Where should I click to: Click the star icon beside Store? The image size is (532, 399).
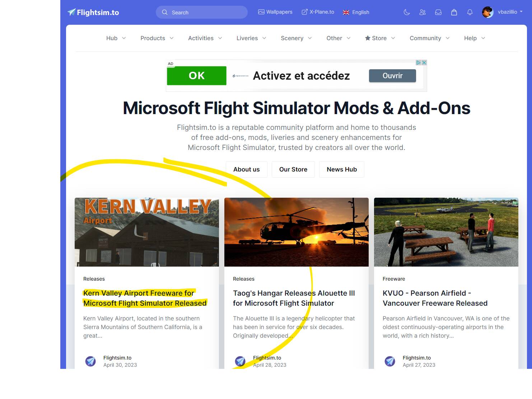point(368,38)
